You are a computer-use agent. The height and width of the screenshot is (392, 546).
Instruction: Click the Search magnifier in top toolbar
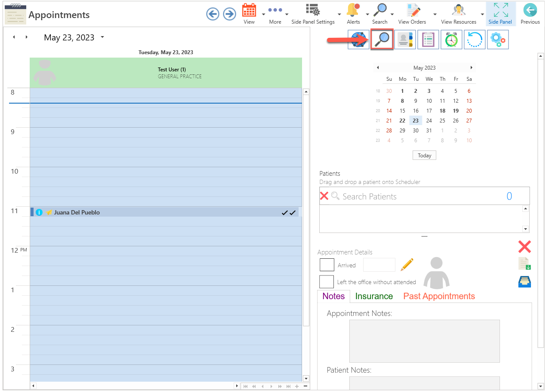[379, 10]
